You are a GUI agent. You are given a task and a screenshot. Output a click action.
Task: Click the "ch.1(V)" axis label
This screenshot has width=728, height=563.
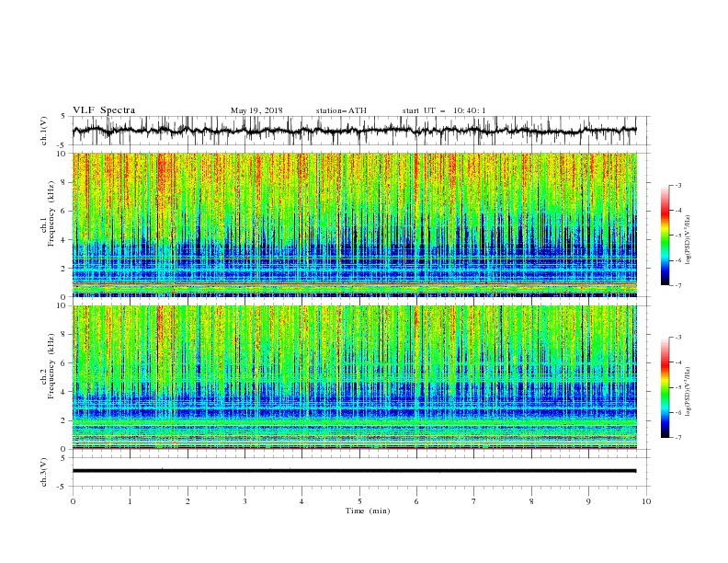pyautogui.click(x=44, y=131)
